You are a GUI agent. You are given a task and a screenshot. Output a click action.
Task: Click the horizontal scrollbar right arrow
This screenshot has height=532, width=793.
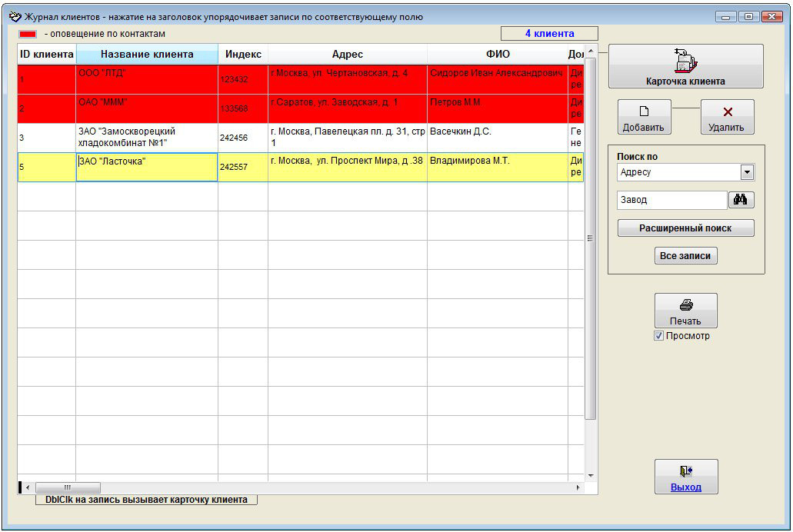(578, 487)
